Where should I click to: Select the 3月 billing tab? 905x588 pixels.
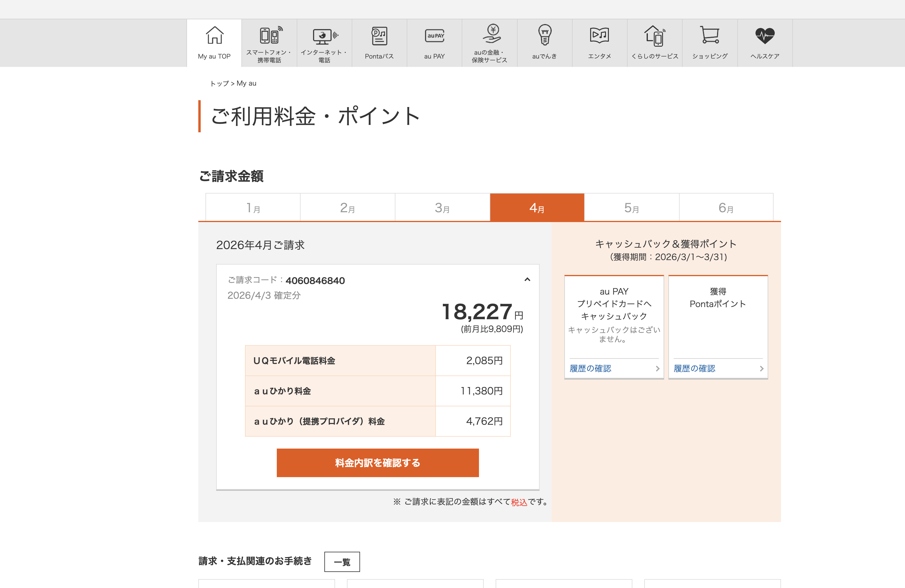click(x=442, y=207)
